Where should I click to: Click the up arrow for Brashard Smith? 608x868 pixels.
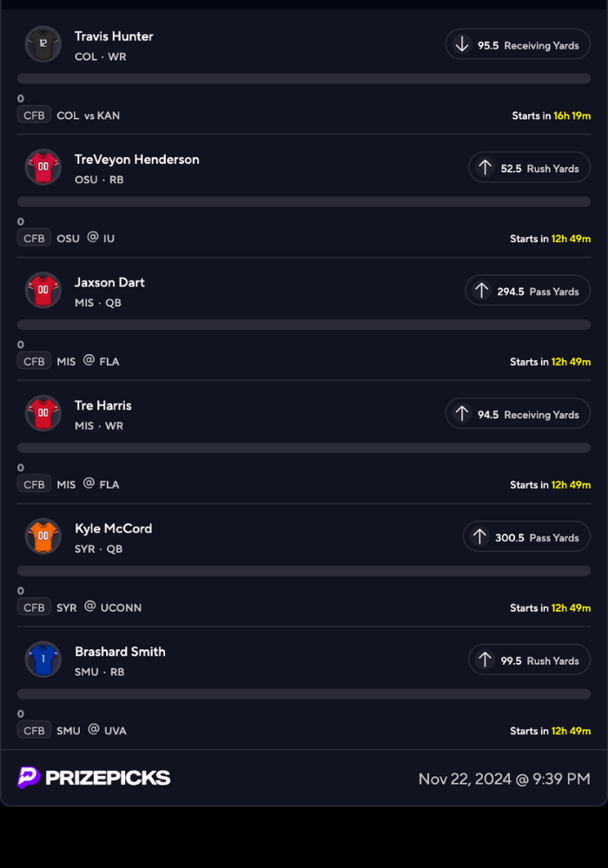485,661
